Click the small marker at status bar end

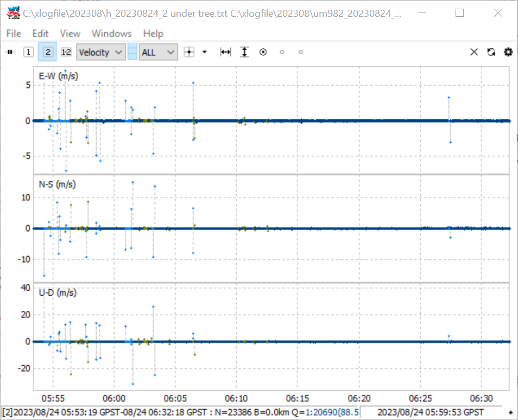(510, 412)
